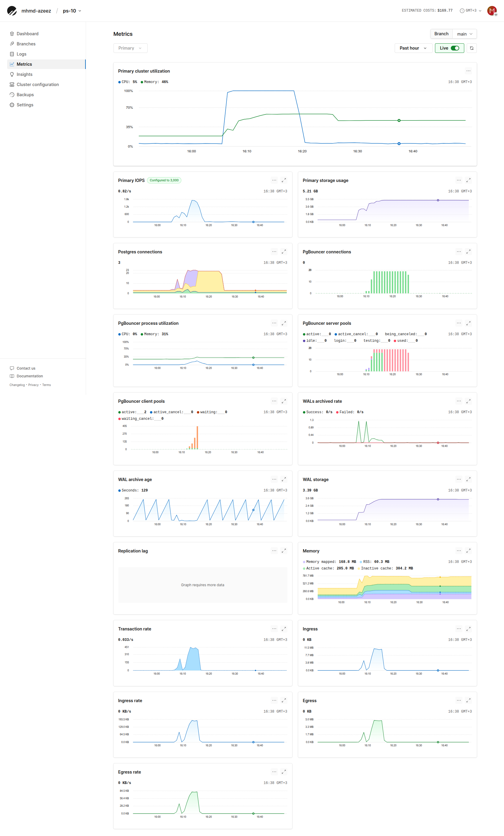Open the Primary replica dropdown
Viewport: 504px width, 836px height.
pyautogui.click(x=130, y=48)
